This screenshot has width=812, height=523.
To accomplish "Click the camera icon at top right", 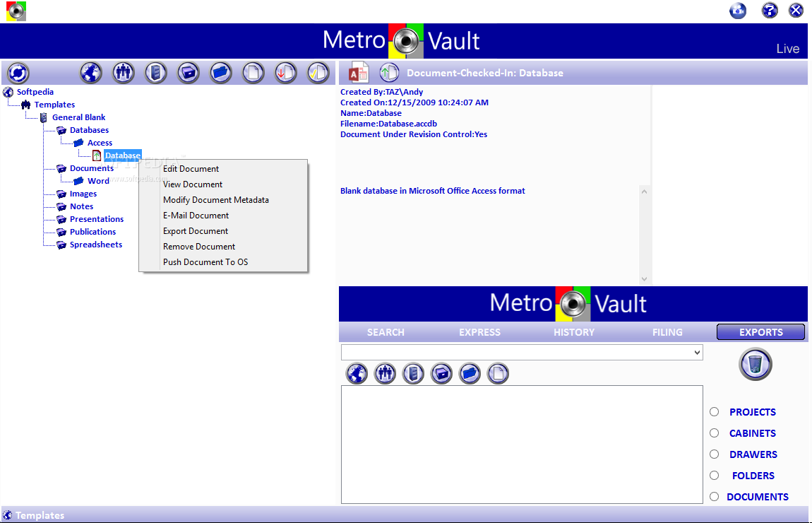I will (x=738, y=11).
